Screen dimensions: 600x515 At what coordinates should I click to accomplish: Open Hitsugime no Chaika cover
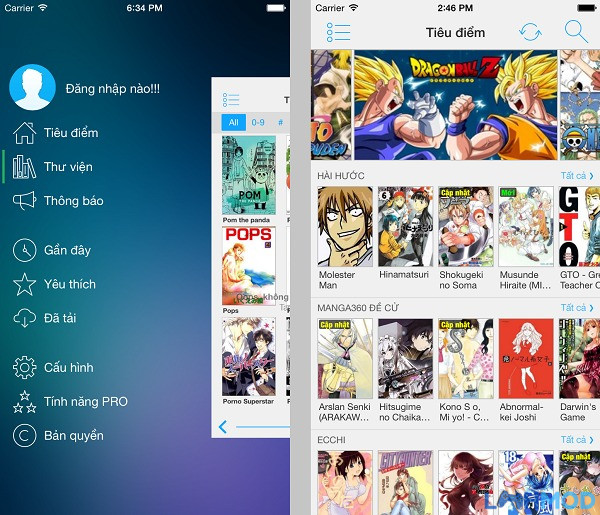405,359
